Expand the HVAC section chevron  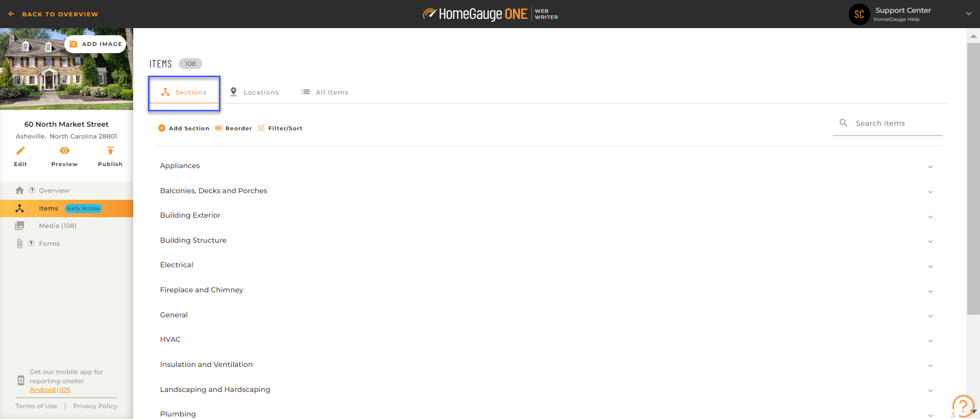[x=930, y=341]
